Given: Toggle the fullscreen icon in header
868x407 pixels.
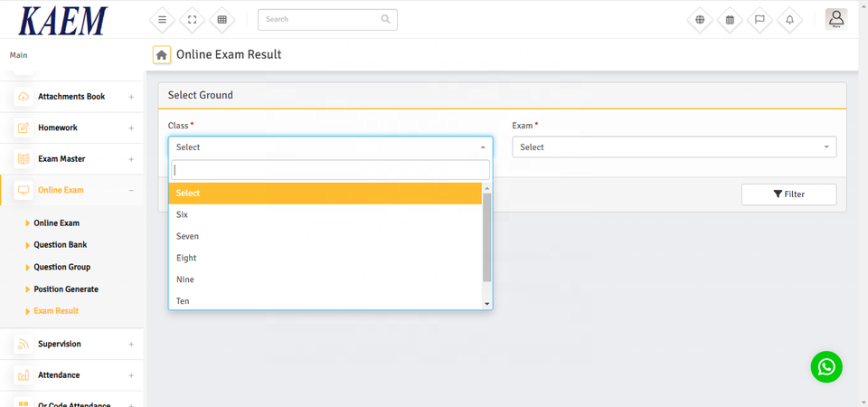Looking at the screenshot, I should click(x=192, y=19).
